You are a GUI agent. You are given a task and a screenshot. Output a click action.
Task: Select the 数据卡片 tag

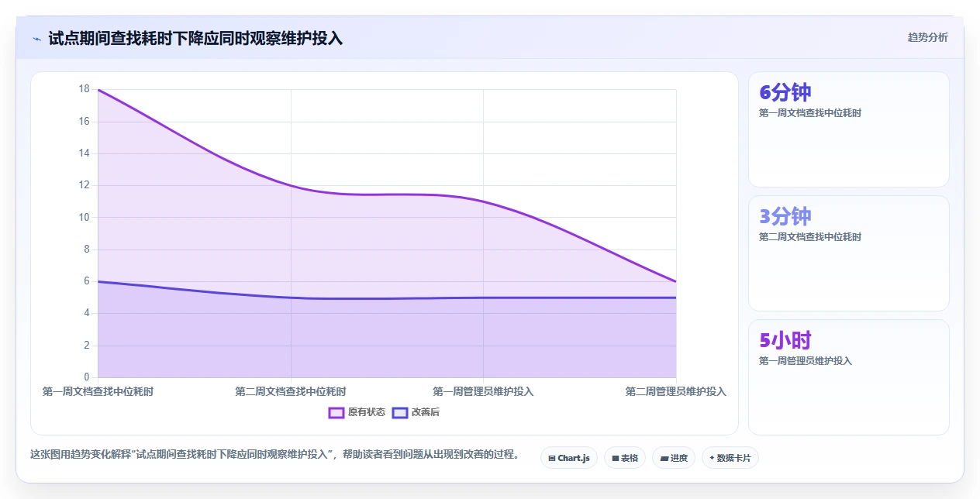pos(730,458)
